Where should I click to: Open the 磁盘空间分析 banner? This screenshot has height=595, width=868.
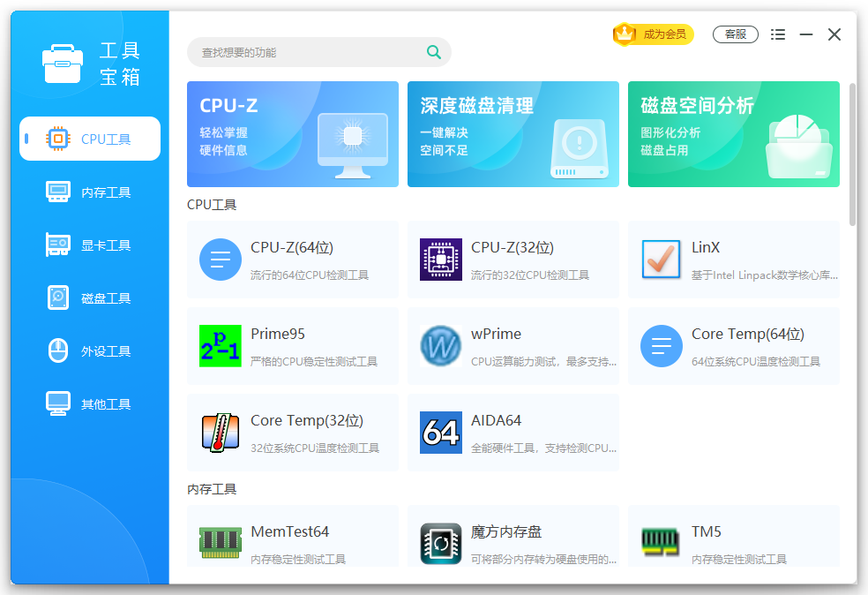pos(734,134)
